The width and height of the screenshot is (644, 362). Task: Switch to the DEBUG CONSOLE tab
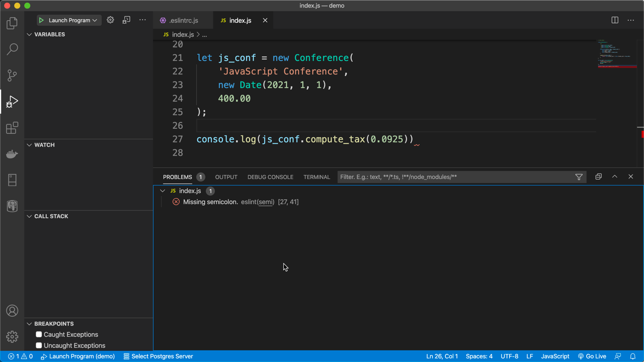click(270, 177)
